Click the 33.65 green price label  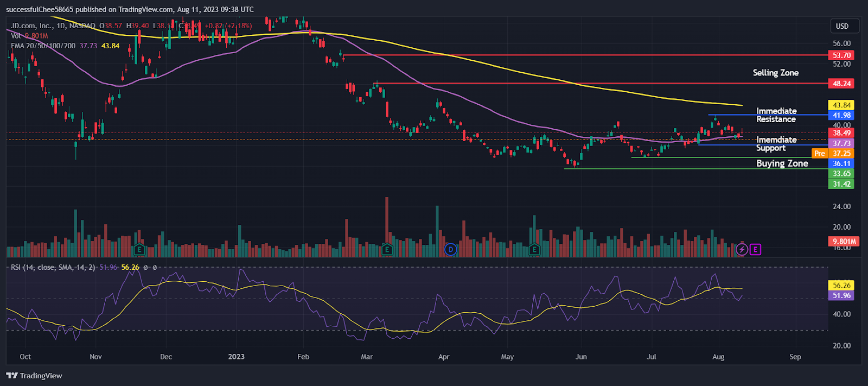pyautogui.click(x=841, y=174)
